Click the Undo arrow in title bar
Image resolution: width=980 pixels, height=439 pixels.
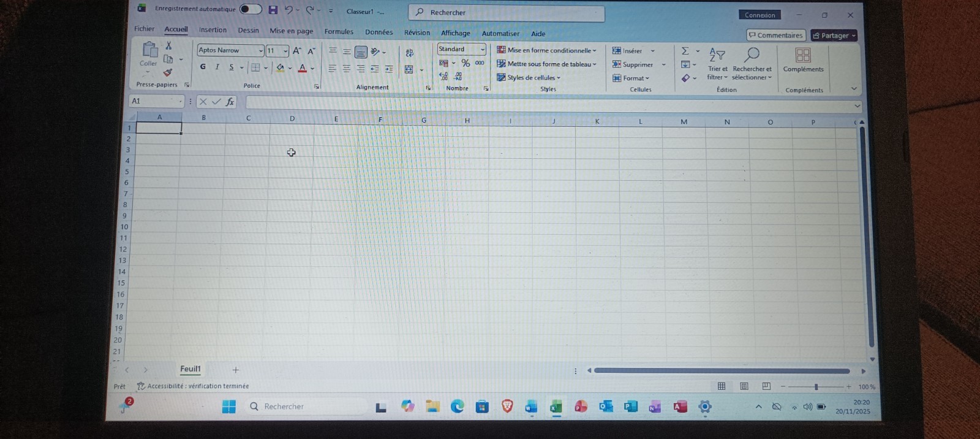pos(288,10)
